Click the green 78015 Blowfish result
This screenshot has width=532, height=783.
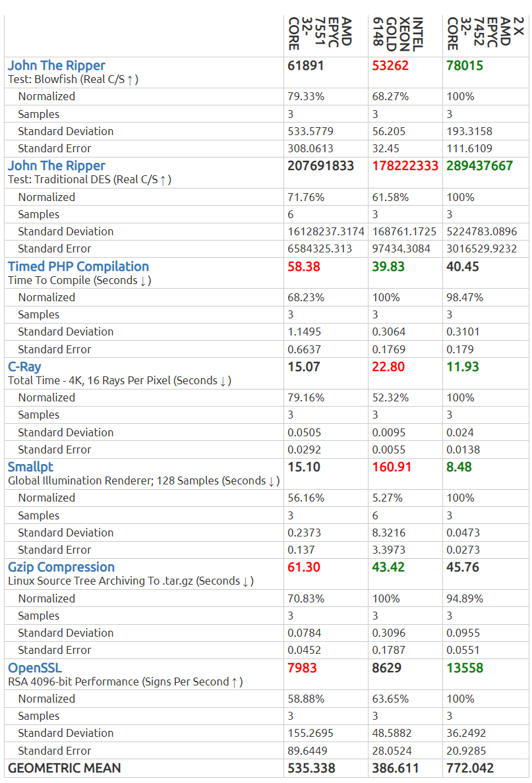pyautogui.click(x=465, y=66)
